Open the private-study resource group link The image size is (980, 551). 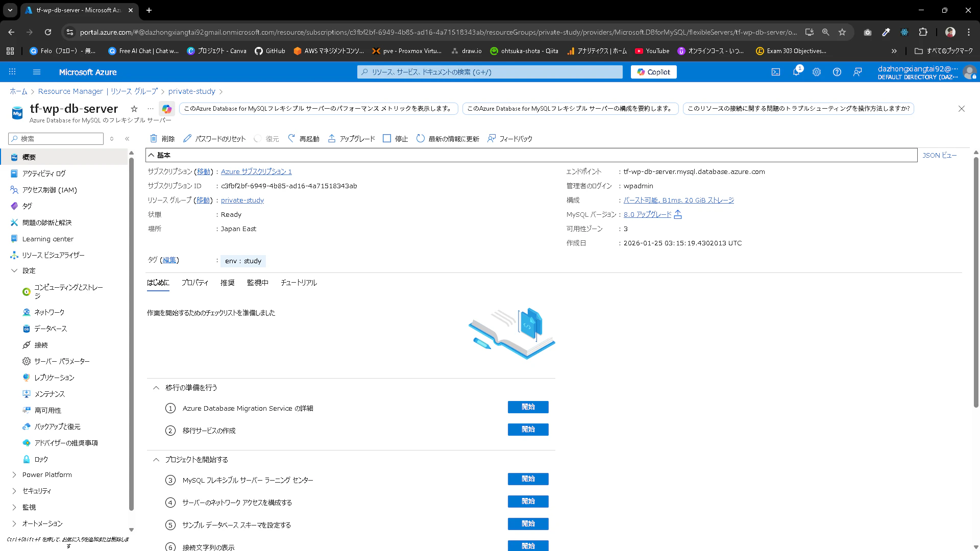point(242,200)
